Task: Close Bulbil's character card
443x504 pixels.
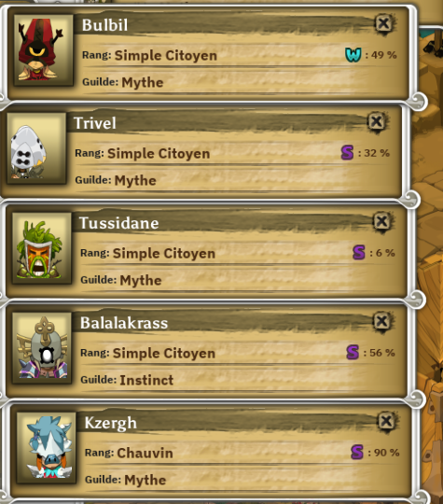Action: click(x=384, y=23)
